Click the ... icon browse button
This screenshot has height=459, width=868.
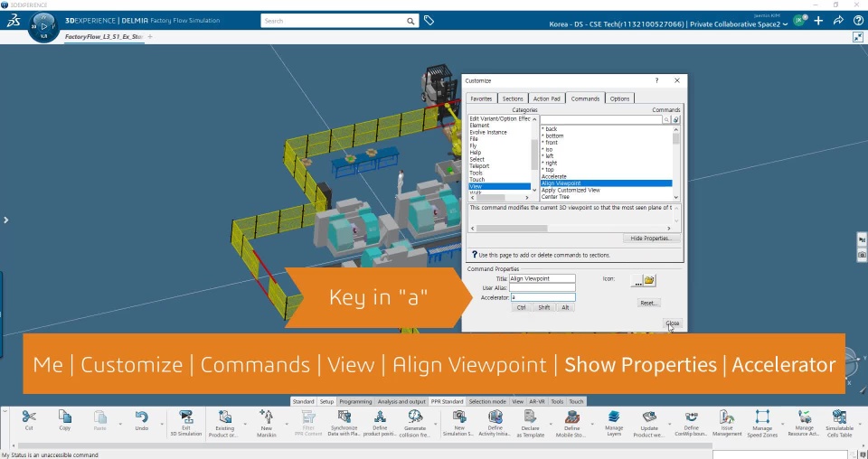(637, 280)
